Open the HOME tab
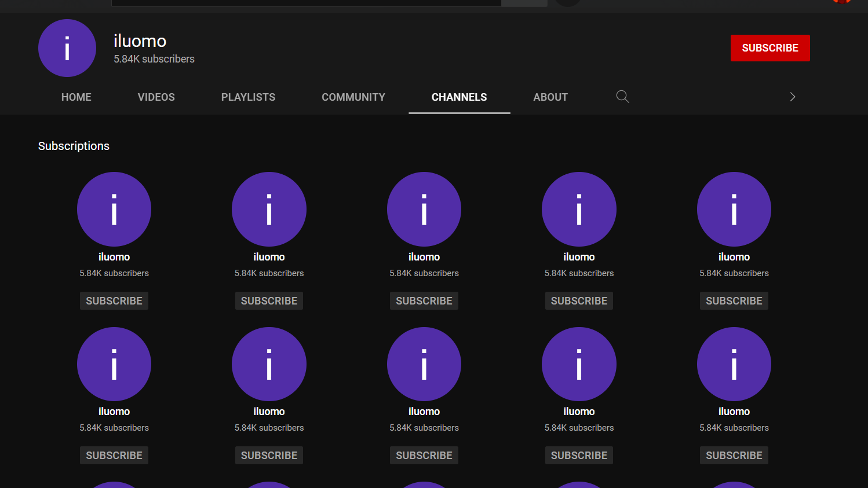 (76, 97)
